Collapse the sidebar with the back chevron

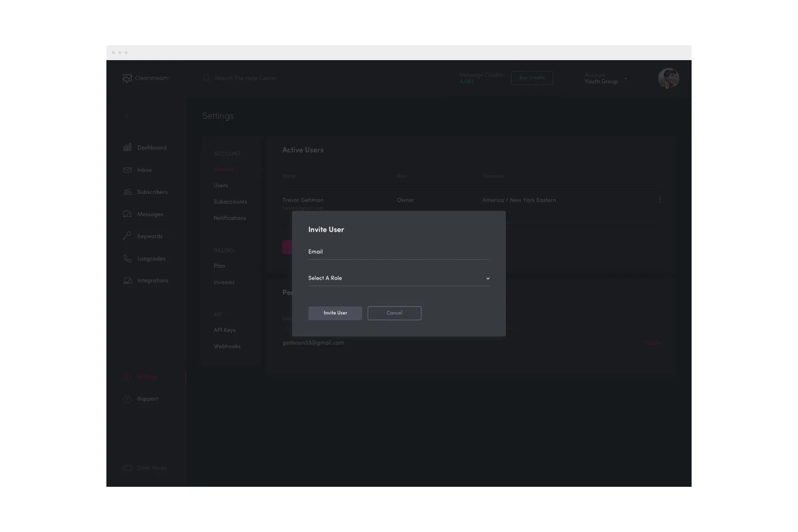(126, 115)
